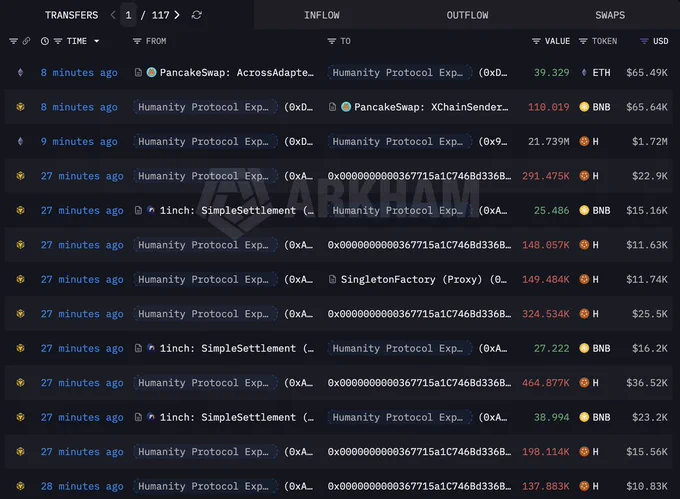
Task: Select value 21.739M
Action: (549, 141)
